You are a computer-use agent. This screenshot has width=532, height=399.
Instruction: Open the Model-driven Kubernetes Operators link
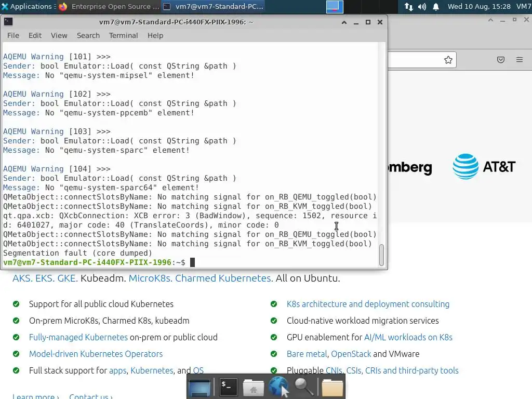click(x=96, y=354)
